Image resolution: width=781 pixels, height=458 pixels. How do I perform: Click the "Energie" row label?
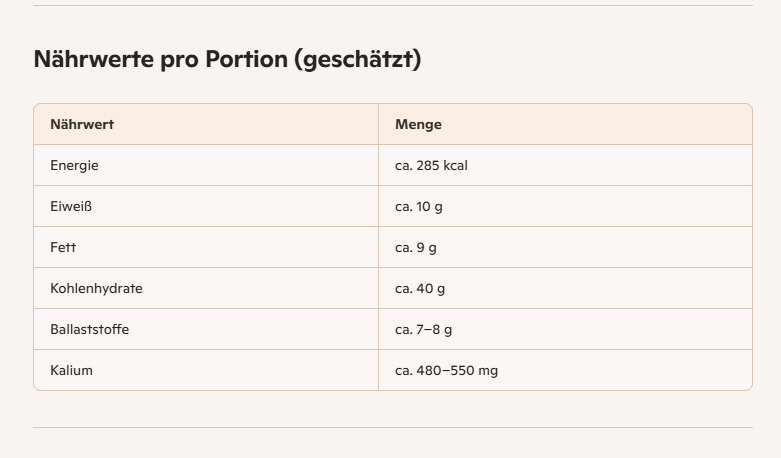[74, 166]
